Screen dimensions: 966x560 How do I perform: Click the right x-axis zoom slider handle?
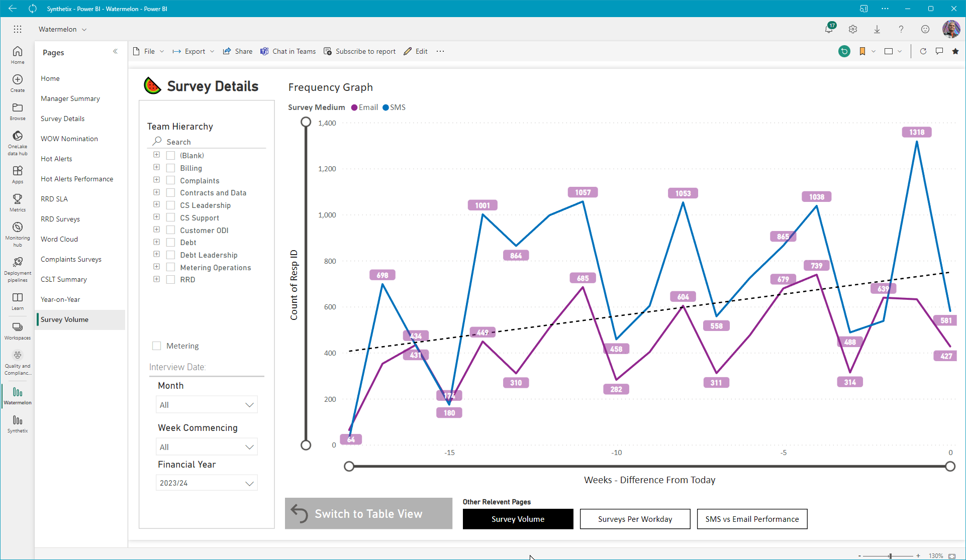[950, 467]
